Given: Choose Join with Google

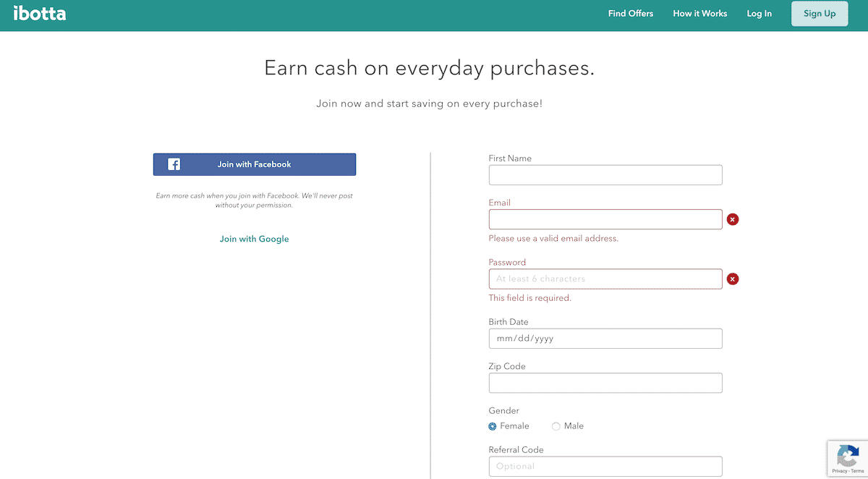Looking at the screenshot, I should pos(255,239).
